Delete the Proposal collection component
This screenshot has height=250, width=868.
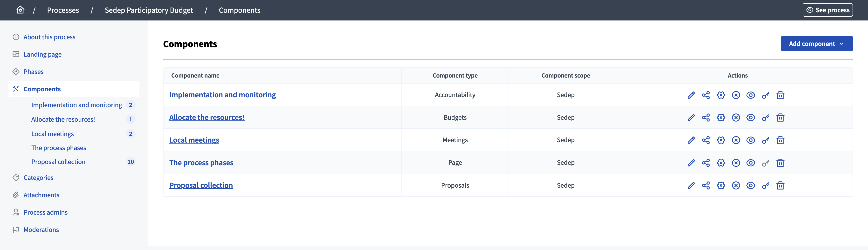coord(780,186)
